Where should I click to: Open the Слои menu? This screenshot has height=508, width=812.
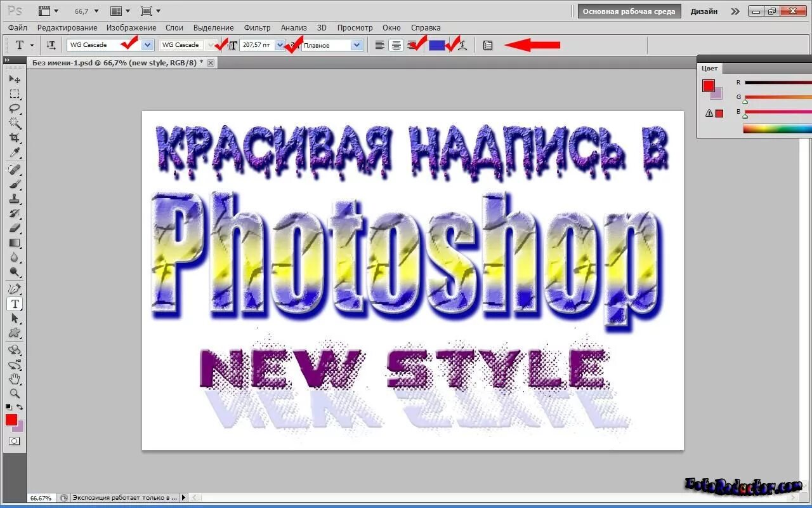coord(174,28)
